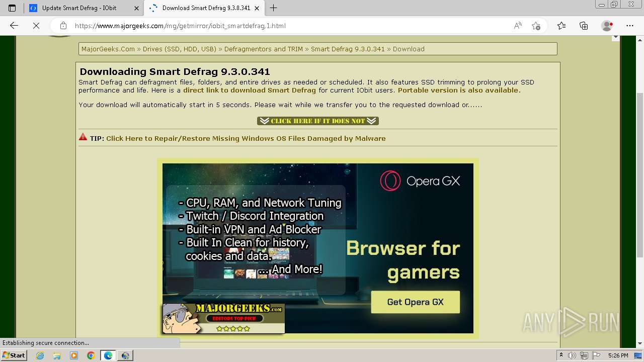Viewport: 644px width, 362px height.
Task: Open the media player taskbar icon
Action: coord(74,355)
